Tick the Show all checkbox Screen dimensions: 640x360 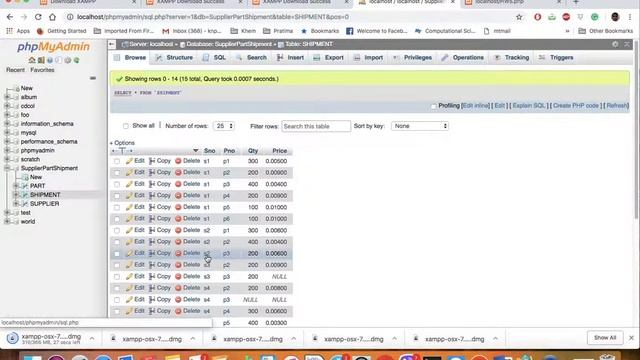(126, 126)
